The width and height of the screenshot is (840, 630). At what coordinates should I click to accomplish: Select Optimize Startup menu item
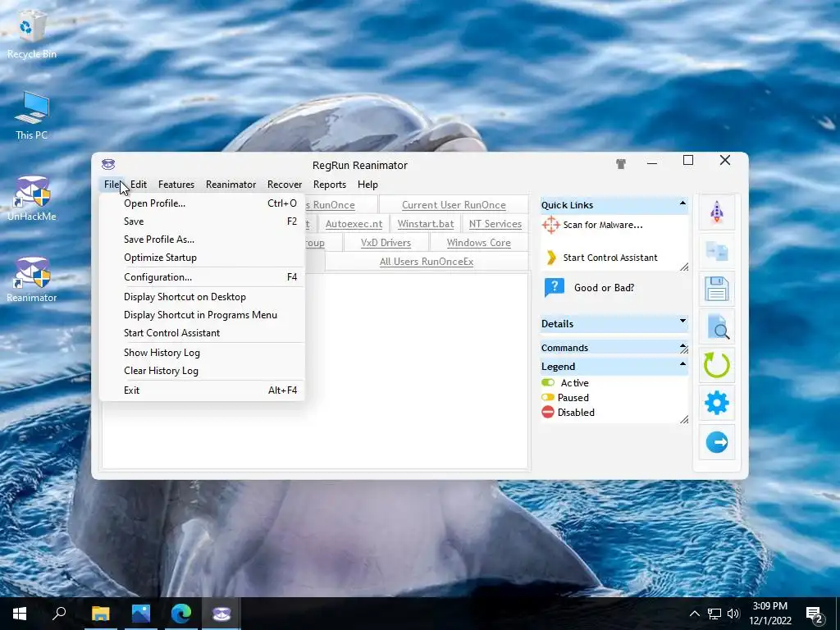click(202, 258)
